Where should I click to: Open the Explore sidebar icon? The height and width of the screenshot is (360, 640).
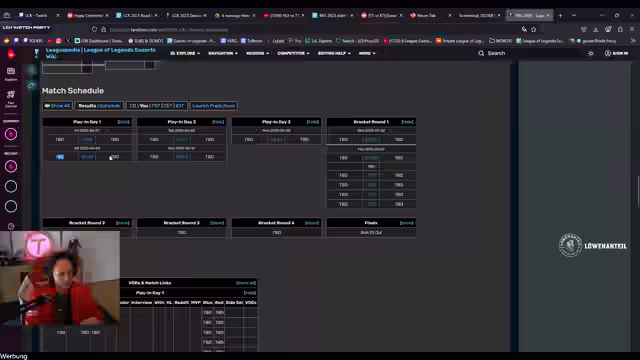click(11, 74)
